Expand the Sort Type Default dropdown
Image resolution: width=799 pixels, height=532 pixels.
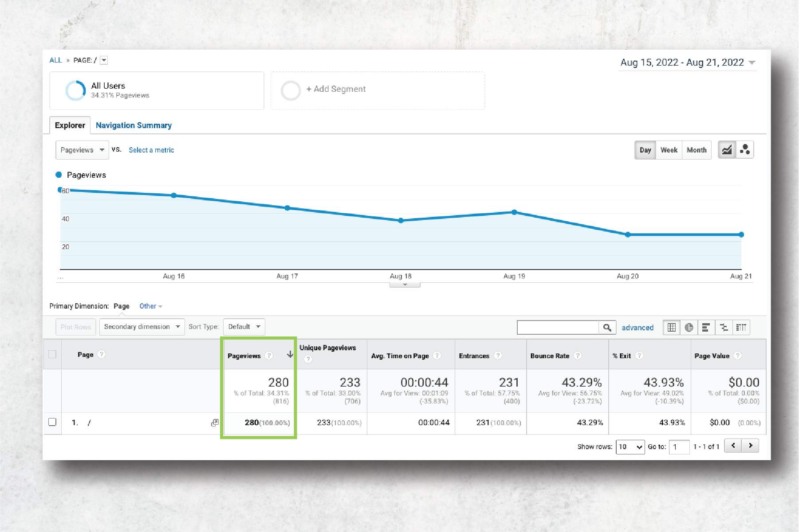pyautogui.click(x=244, y=327)
